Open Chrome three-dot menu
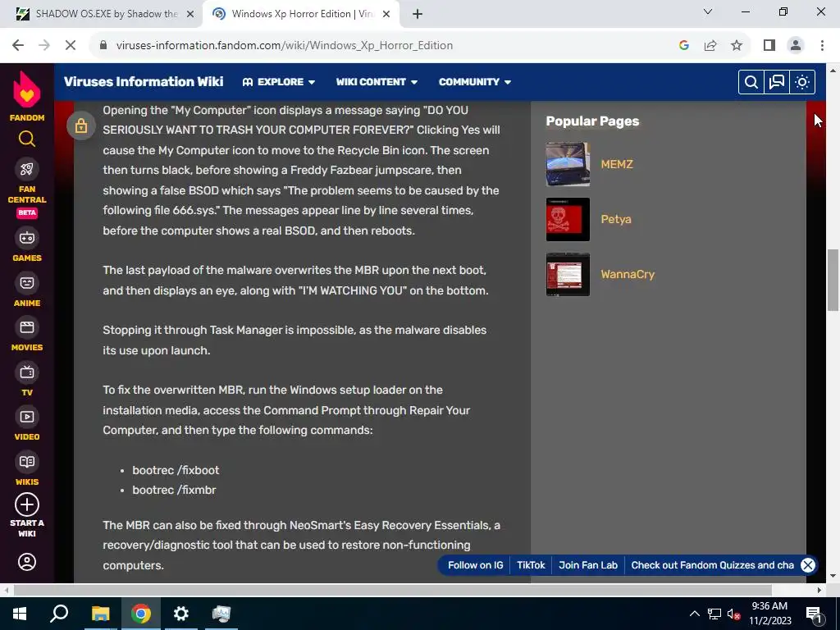This screenshot has width=840, height=630. click(822, 46)
